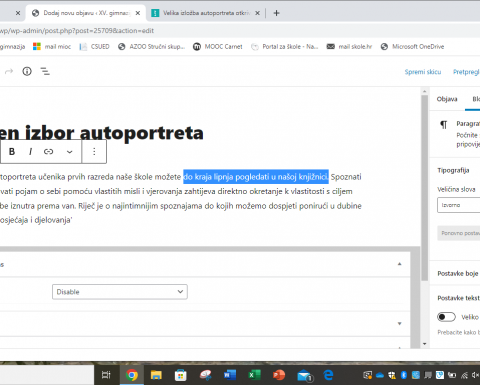Select the Dodaj novu objavu browser tab

(86, 13)
